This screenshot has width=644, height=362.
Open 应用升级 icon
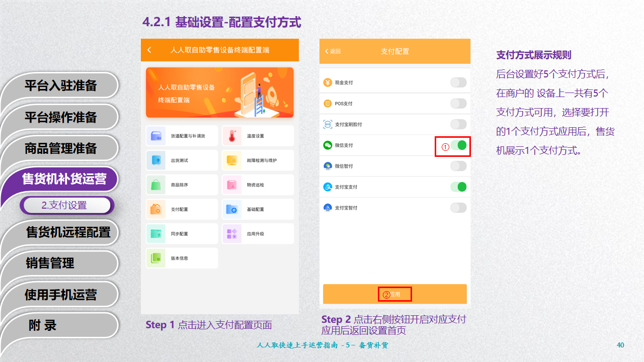[x=232, y=234]
